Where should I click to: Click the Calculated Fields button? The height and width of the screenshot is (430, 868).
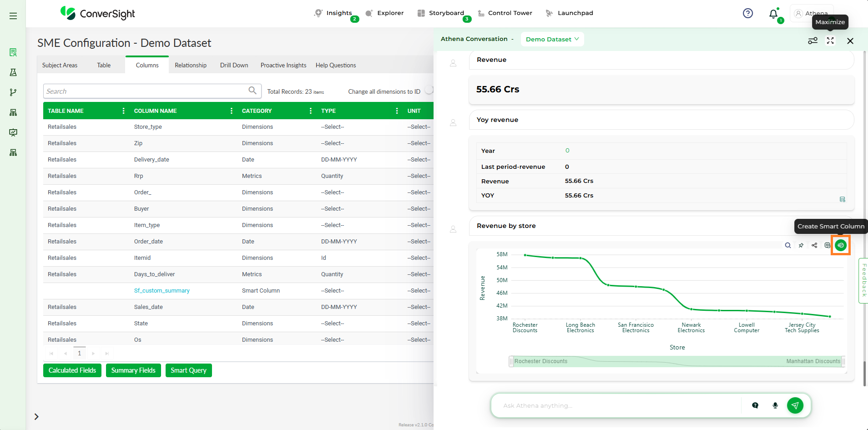(72, 370)
